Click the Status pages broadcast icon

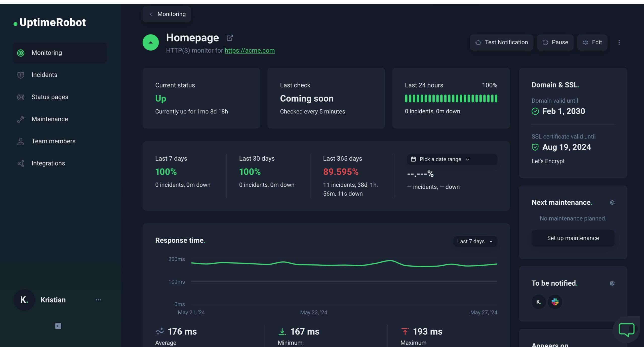point(21,97)
